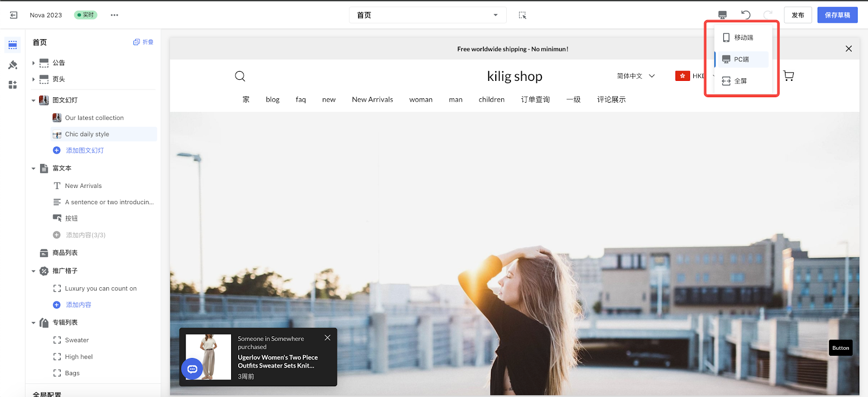
Task: Open the 简体中文 language dropdown
Action: [636, 76]
